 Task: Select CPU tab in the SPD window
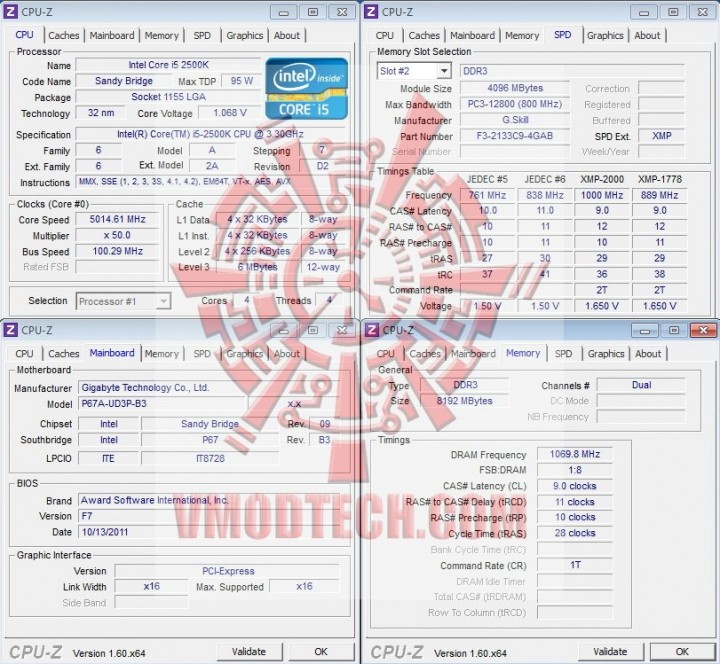pos(384,35)
